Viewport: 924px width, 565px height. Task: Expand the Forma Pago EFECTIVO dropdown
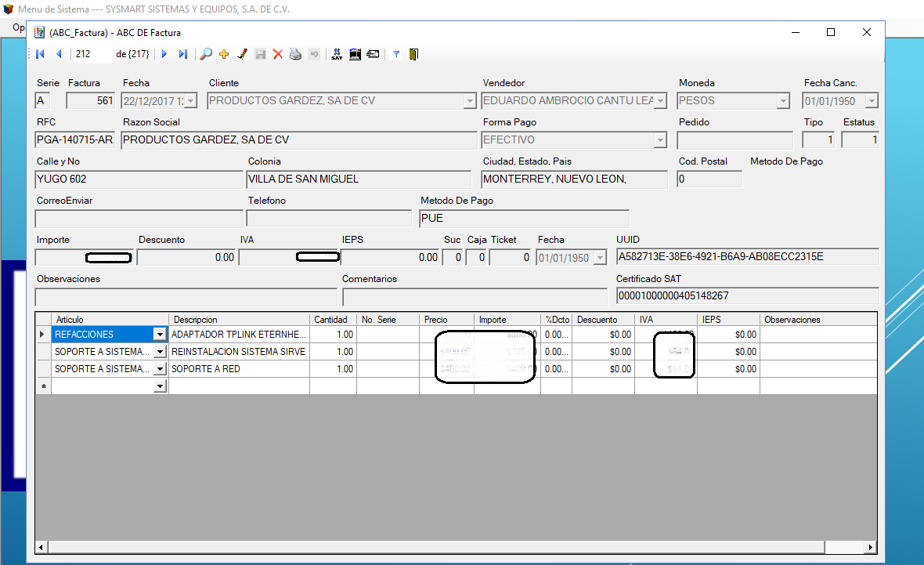click(660, 140)
